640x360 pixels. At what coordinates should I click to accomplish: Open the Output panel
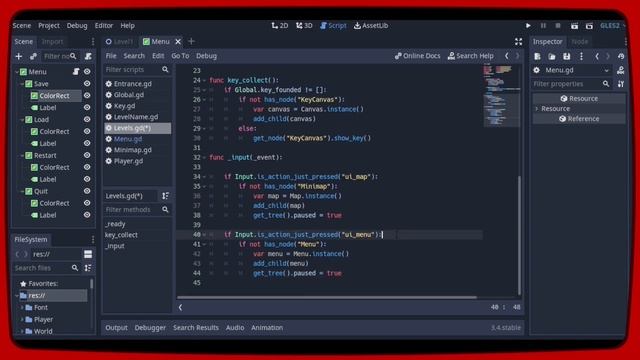116,328
